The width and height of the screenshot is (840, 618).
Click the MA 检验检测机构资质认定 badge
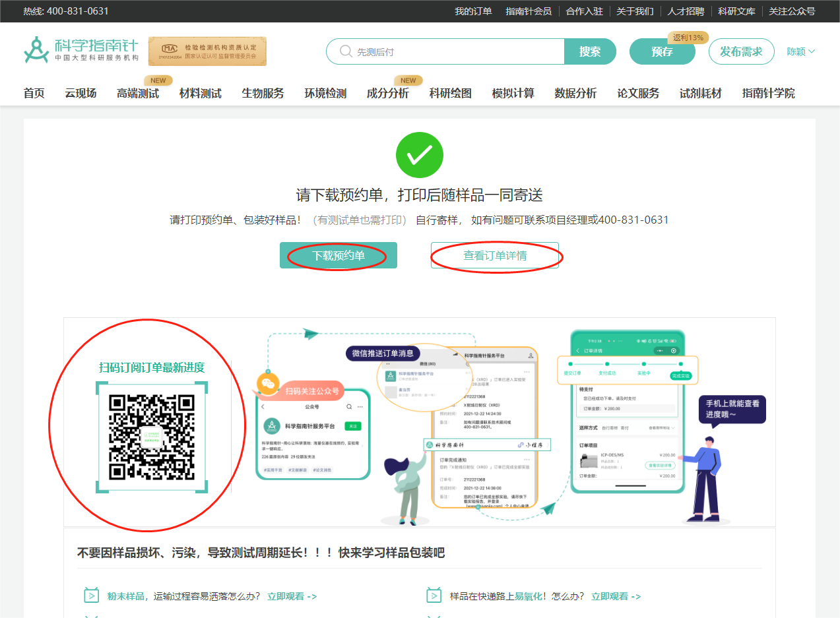(x=209, y=50)
